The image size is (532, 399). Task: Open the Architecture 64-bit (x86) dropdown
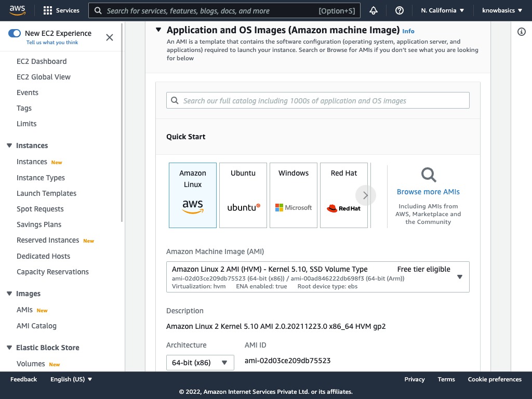[x=200, y=363]
